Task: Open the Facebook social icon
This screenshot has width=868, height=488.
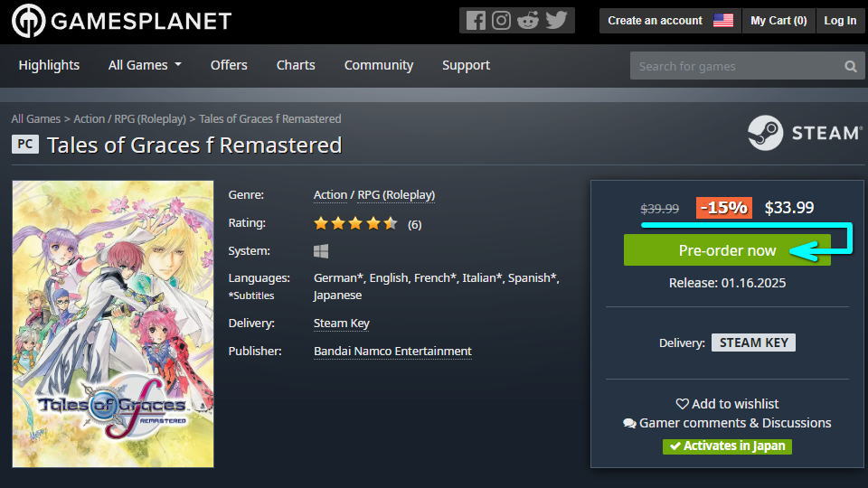Action: (x=476, y=21)
